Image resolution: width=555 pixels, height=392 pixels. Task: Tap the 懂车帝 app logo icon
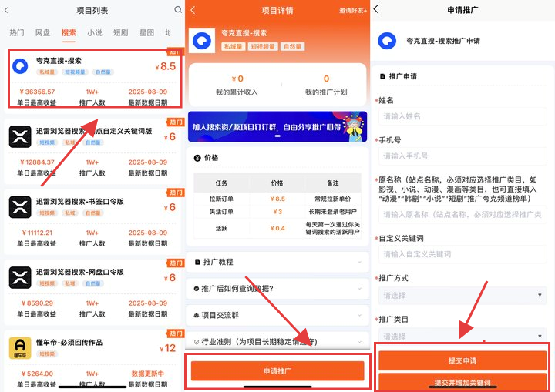[19, 348]
